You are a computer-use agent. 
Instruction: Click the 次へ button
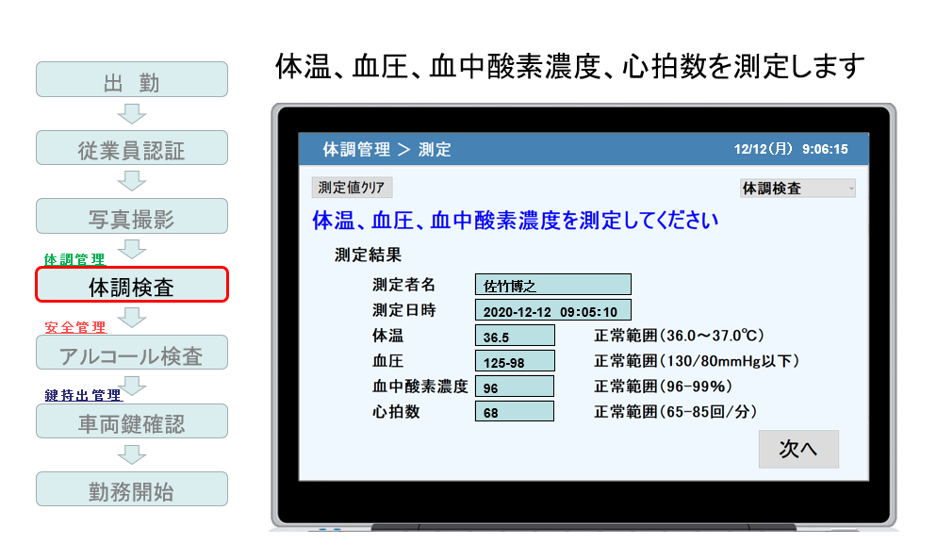click(x=798, y=449)
